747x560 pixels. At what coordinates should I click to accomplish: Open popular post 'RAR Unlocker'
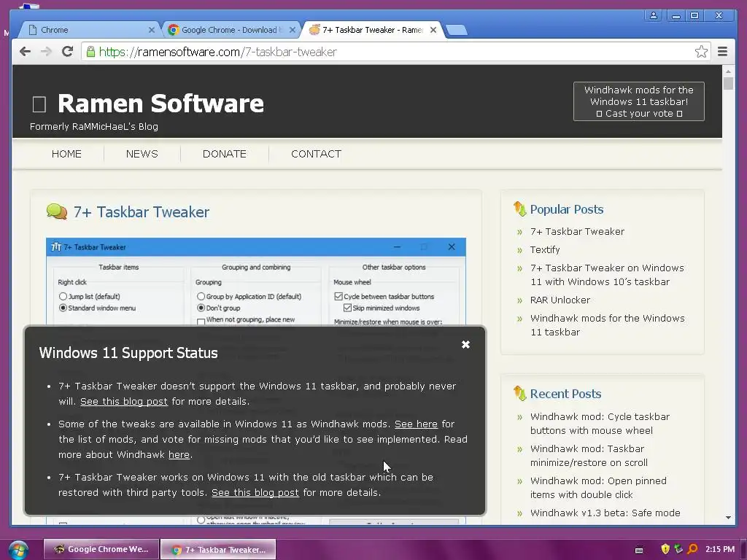click(x=560, y=300)
